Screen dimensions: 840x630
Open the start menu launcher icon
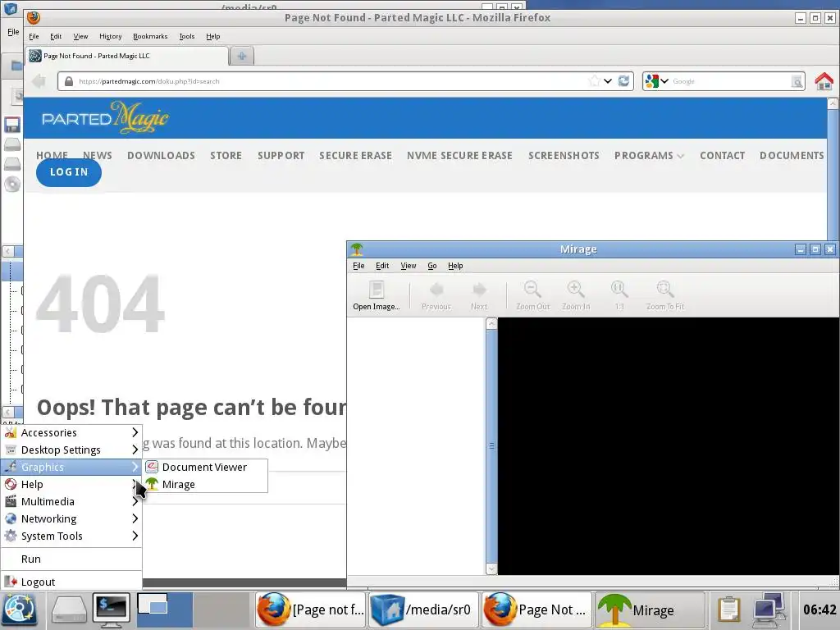point(20,610)
